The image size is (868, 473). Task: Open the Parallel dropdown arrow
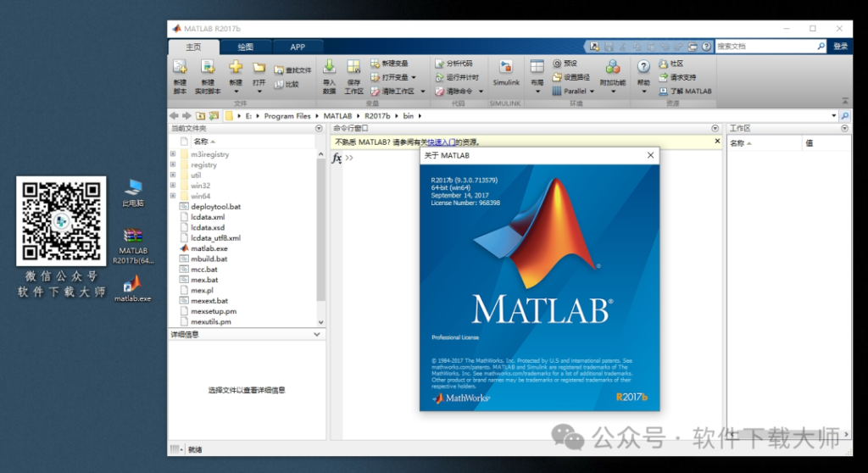click(x=592, y=92)
